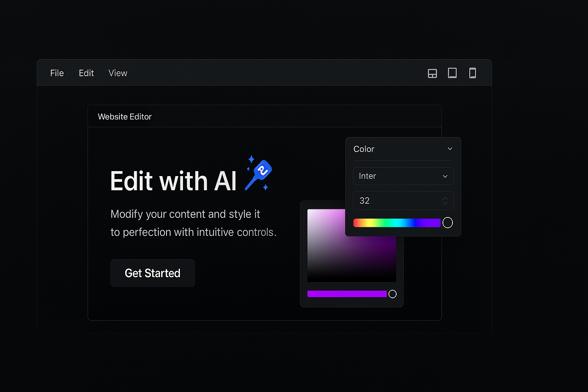Click the Website Editor panel title
Image resolution: width=588 pixels, height=392 pixels.
125,117
